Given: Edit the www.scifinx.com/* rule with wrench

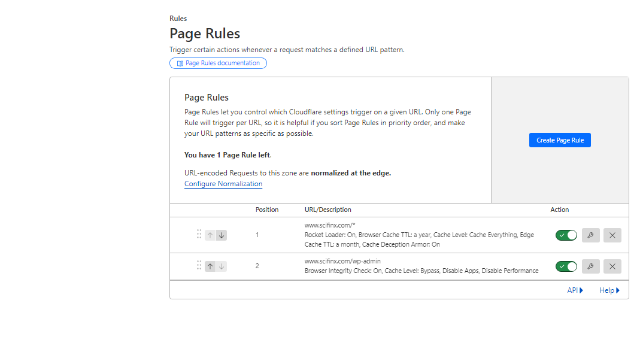Looking at the screenshot, I should (x=590, y=235).
